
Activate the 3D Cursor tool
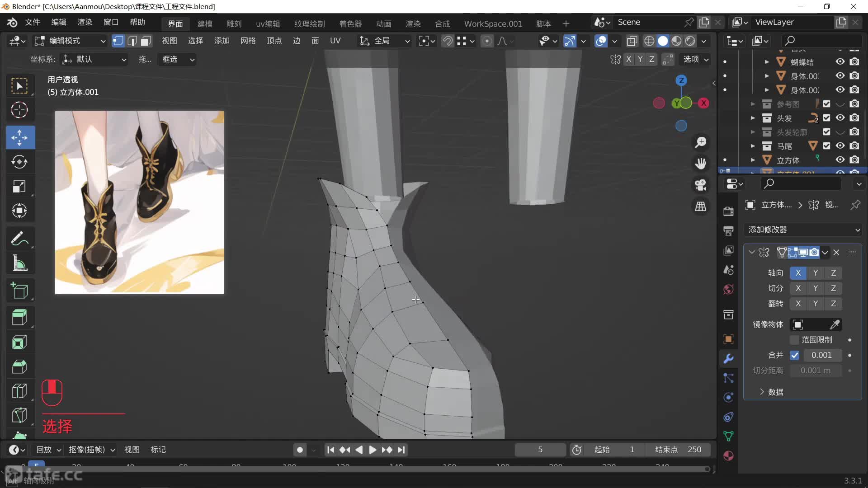(x=19, y=110)
